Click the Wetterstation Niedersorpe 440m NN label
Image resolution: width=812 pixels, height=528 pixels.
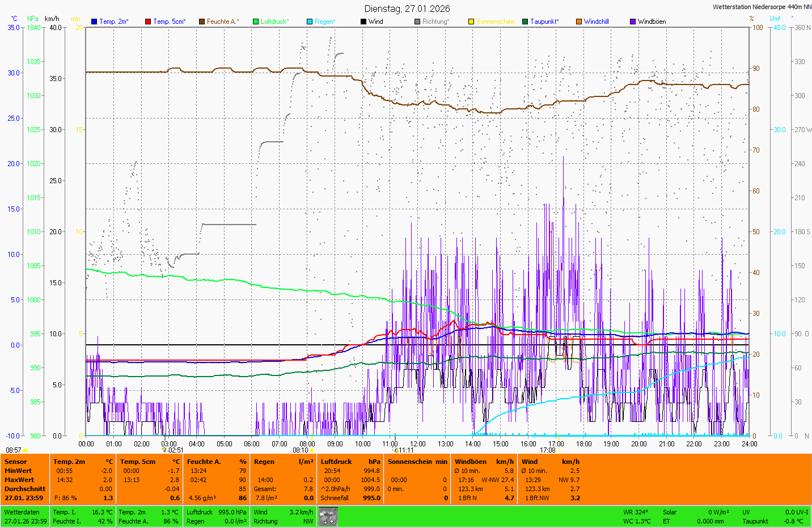pyautogui.click(x=762, y=7)
